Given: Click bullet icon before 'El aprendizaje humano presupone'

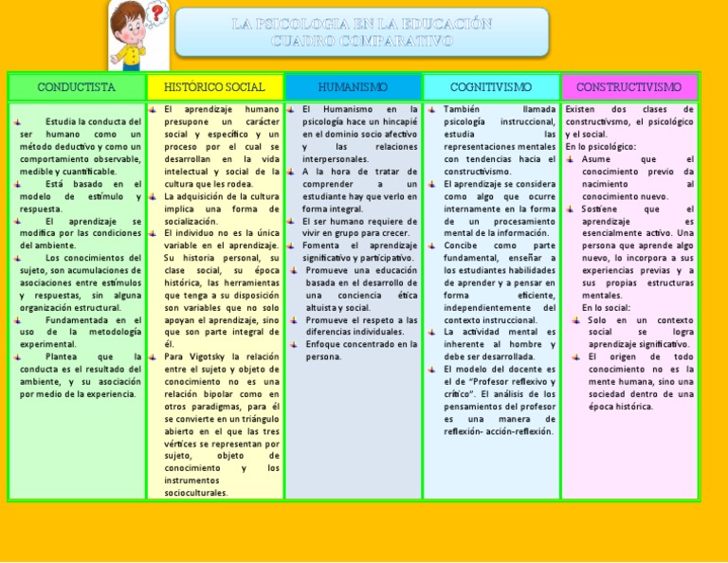Looking at the screenshot, I should pyautogui.click(x=153, y=110).
